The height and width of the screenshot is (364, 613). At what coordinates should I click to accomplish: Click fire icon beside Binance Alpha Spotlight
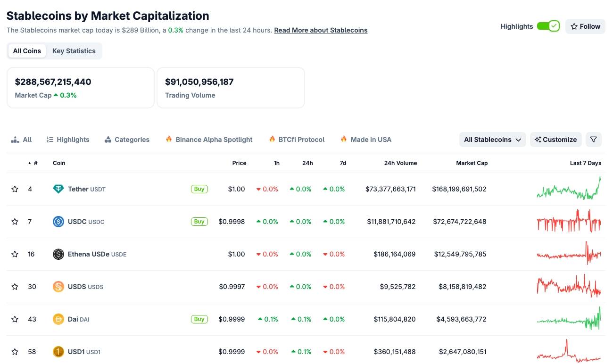pos(169,139)
